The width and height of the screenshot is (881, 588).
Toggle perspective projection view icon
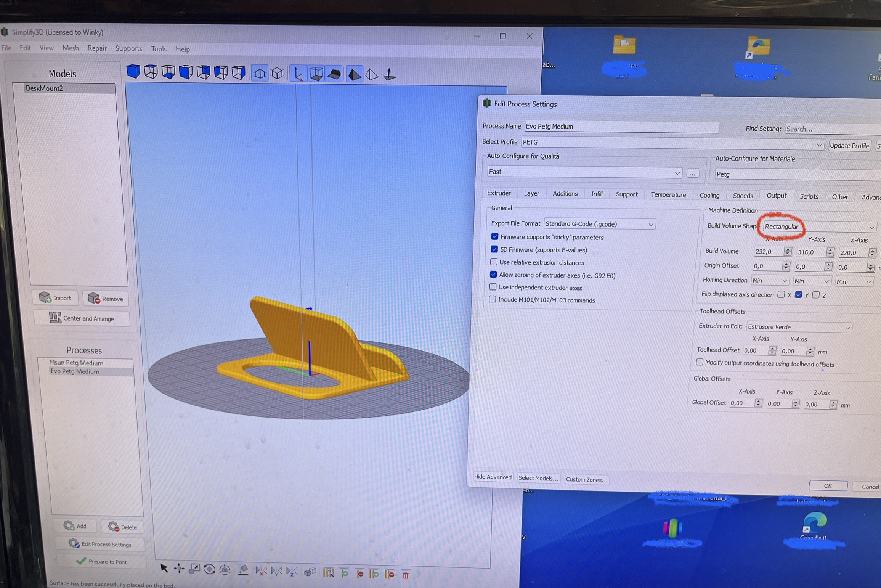pyautogui.click(x=260, y=73)
